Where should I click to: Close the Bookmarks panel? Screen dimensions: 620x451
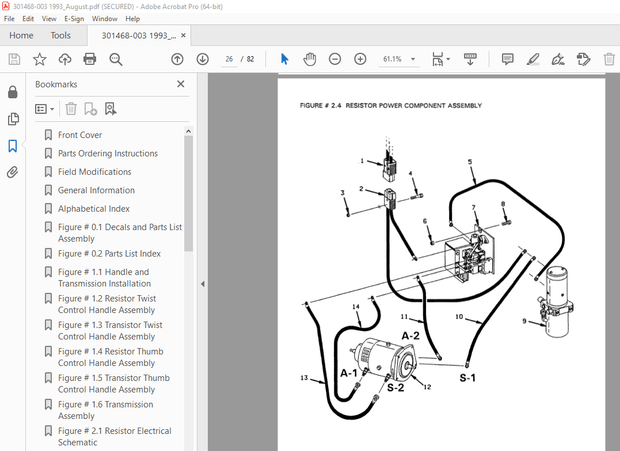[181, 84]
